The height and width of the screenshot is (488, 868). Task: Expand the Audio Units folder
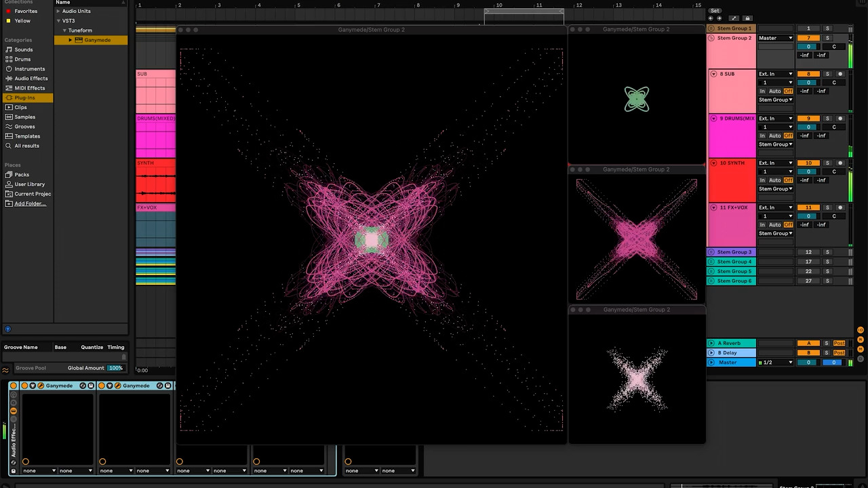(58, 11)
